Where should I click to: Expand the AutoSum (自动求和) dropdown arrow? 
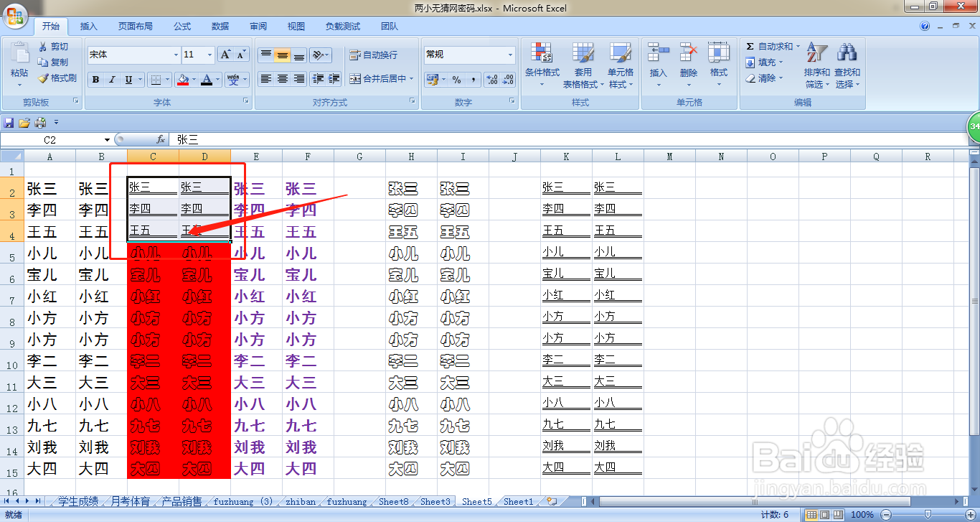coord(798,46)
